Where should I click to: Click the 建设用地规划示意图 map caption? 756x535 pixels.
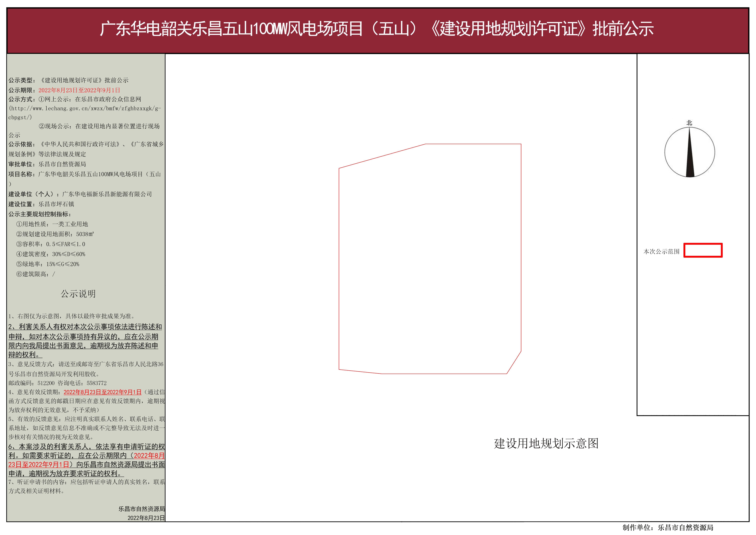point(546,443)
